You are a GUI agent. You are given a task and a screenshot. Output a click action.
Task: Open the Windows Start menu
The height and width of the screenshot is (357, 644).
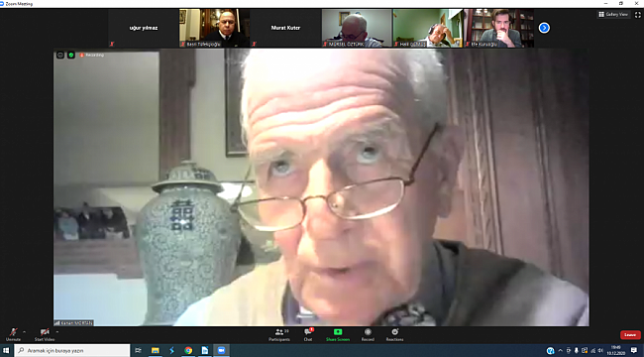pyautogui.click(x=6, y=350)
